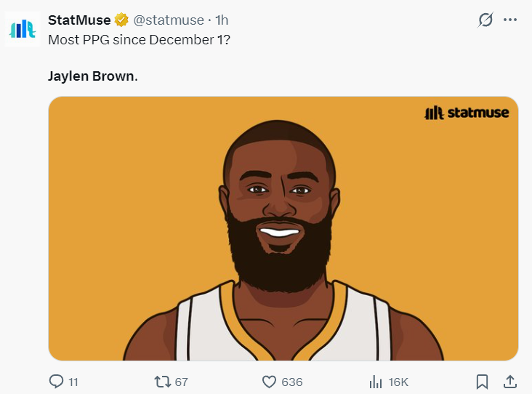This screenshot has width=532, height=394.
Task: Open the 1h timestamp link
Action: coord(222,20)
